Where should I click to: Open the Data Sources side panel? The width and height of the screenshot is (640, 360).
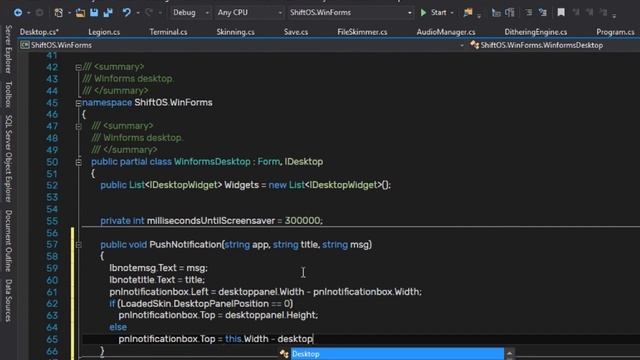[x=8, y=301]
